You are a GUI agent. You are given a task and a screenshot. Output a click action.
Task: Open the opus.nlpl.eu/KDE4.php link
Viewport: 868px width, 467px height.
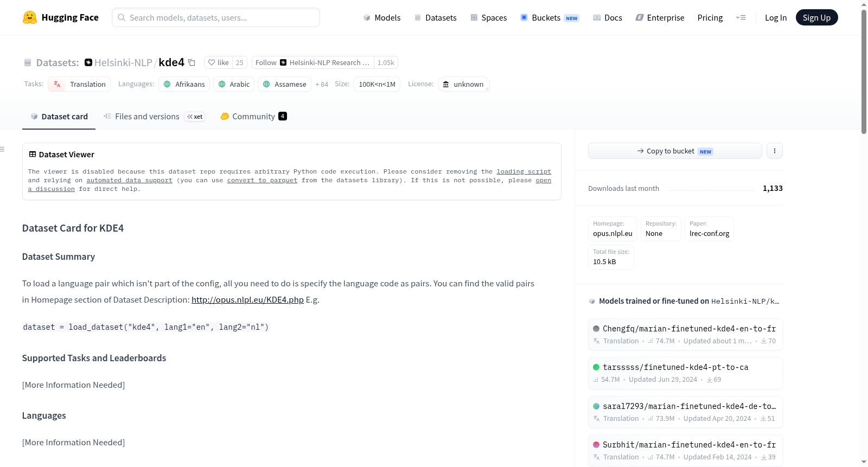247,299
